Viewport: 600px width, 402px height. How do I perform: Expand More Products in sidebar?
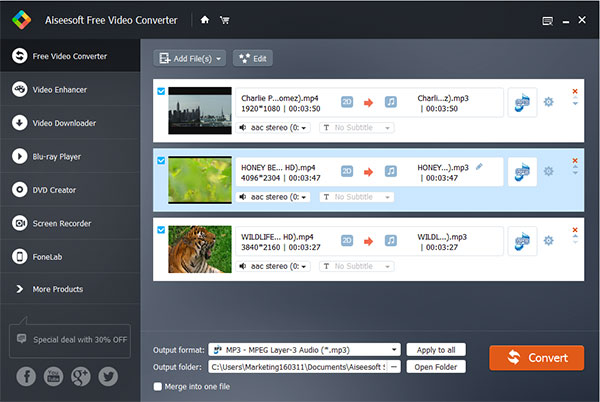click(70, 289)
